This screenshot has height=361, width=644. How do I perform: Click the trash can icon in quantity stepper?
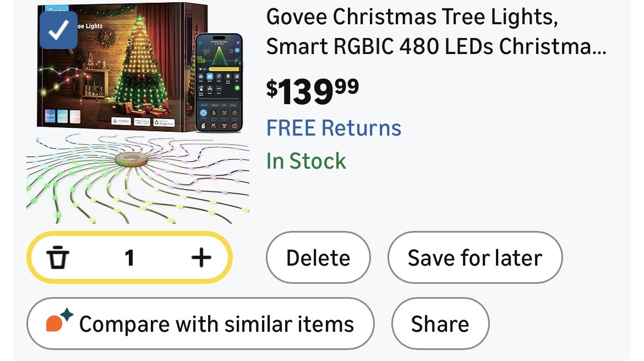coord(57,257)
